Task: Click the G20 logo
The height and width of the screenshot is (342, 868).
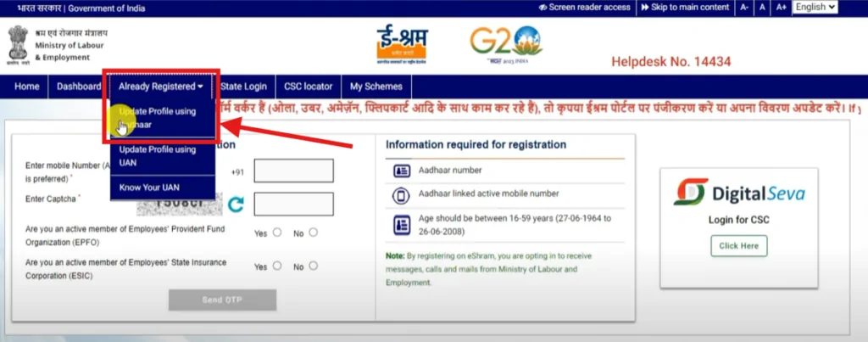Action: 507,46
